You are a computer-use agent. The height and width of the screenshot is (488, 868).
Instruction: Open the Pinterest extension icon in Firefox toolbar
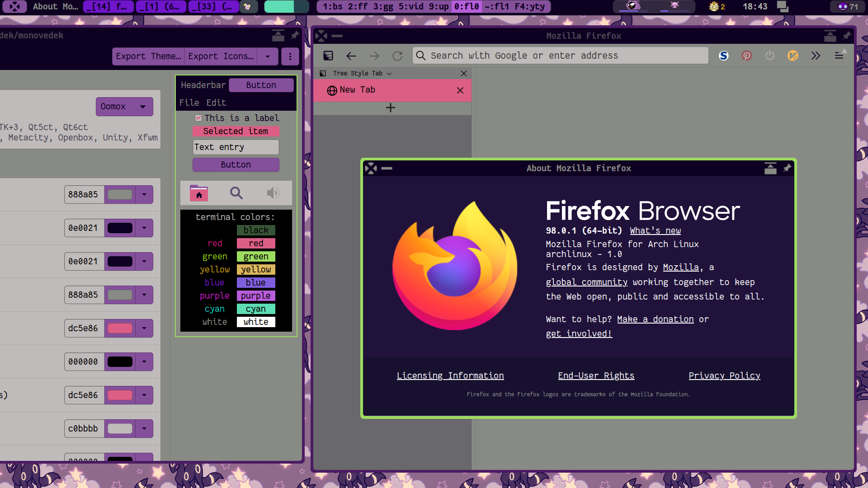pos(746,56)
